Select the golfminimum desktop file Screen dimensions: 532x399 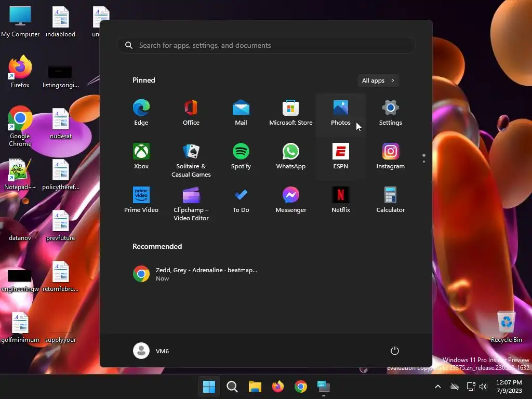click(20, 327)
